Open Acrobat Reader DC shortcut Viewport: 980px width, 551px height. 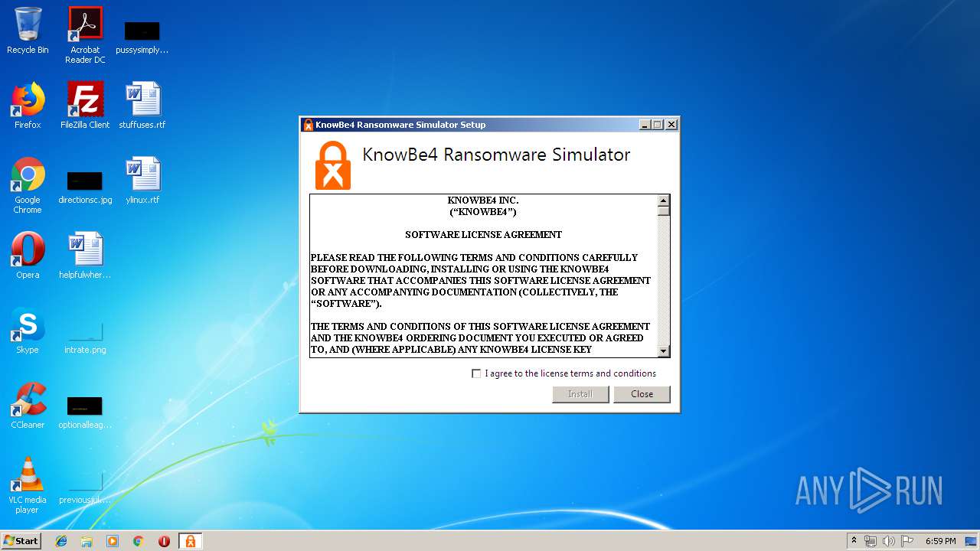tap(85, 35)
